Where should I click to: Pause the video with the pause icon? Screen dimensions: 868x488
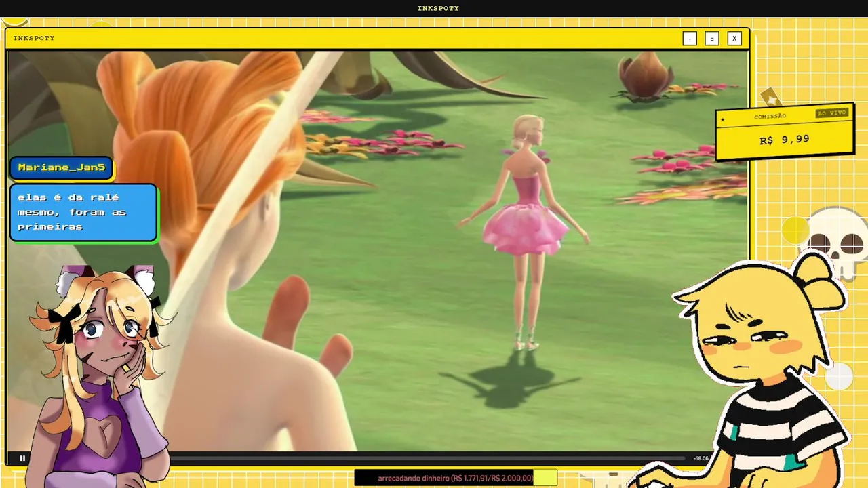pos(22,458)
